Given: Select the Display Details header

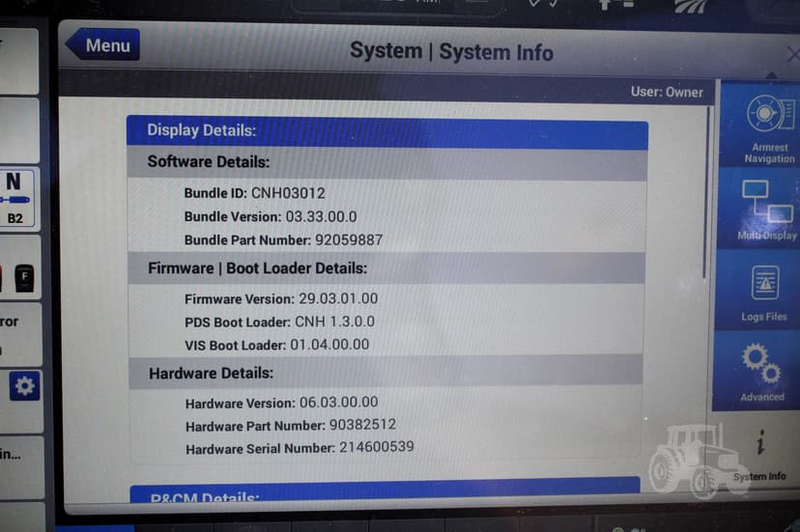Looking at the screenshot, I should click(386, 130).
